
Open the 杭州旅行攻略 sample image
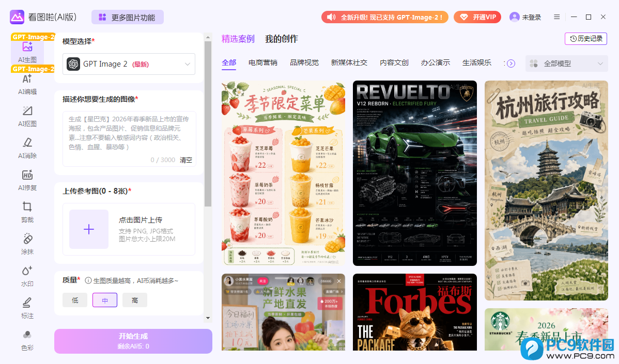[546, 191]
